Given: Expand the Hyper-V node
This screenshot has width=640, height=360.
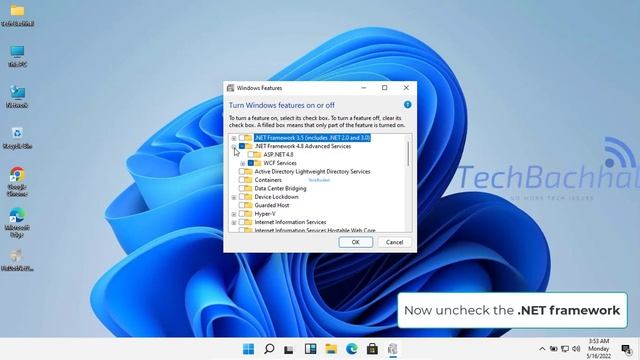Looking at the screenshot, I should (234, 214).
